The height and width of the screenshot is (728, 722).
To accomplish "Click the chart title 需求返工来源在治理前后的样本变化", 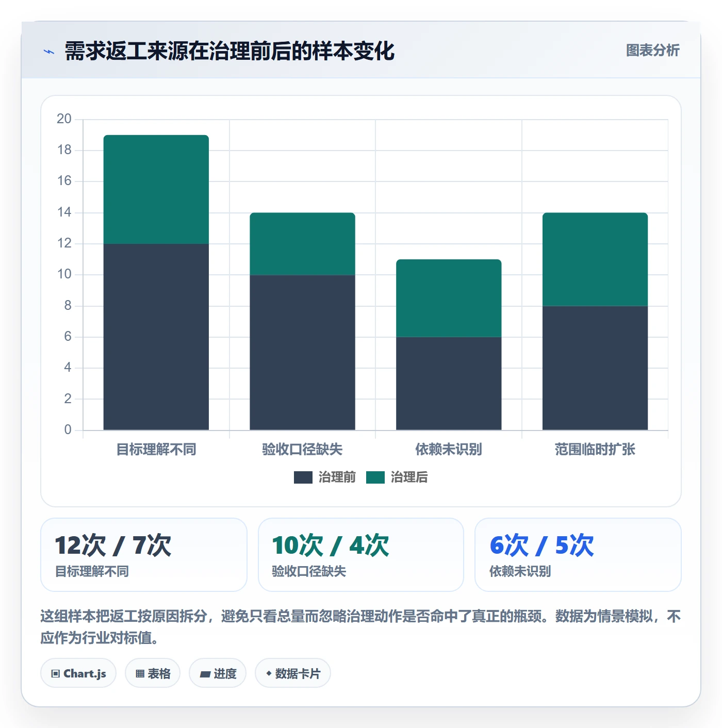I will click(229, 51).
